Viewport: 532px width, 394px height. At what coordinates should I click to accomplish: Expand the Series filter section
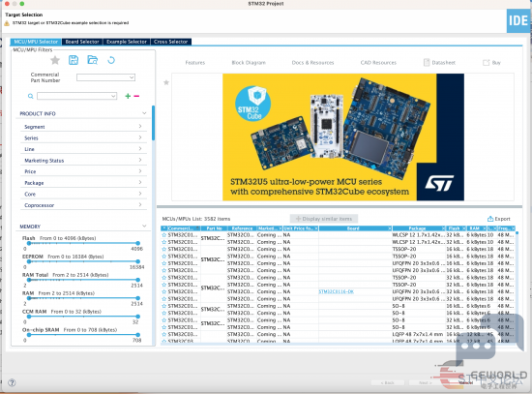83,137
